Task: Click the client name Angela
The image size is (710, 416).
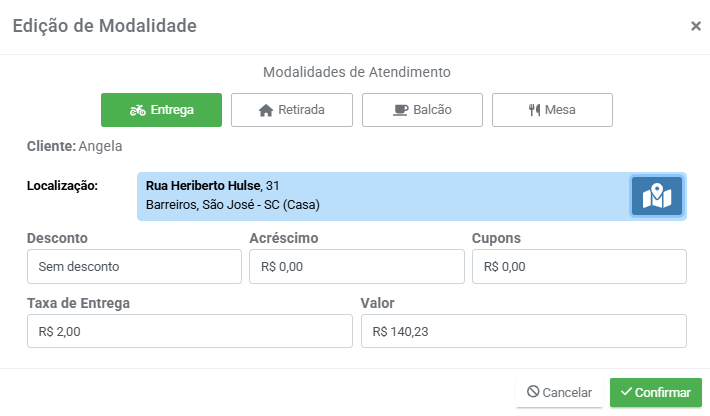Action: [x=100, y=146]
